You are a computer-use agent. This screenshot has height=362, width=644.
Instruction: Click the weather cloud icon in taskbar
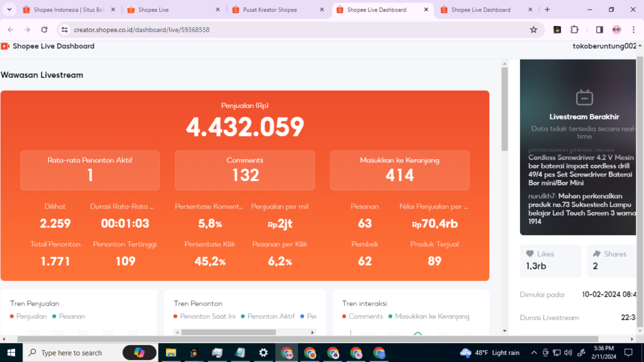point(465,353)
